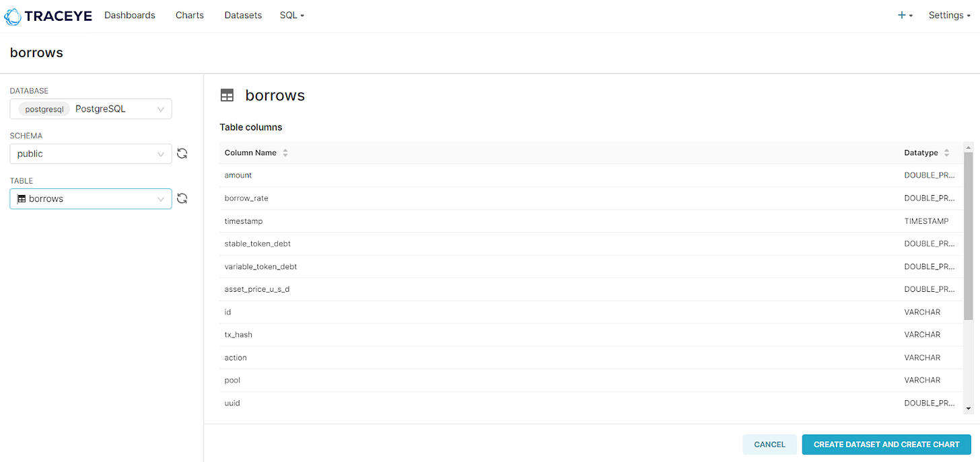Click the CANCEL button
Screen dimensions: 980x462
(769, 445)
